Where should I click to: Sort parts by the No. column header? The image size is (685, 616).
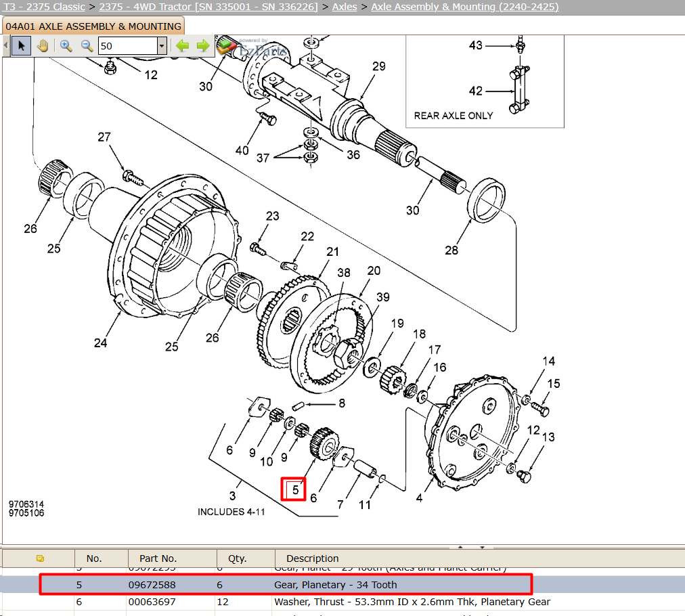click(x=94, y=558)
